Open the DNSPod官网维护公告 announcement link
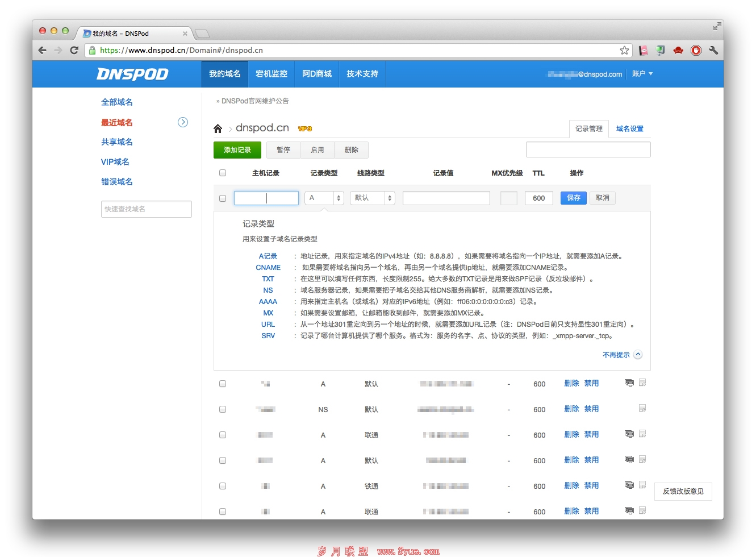 [255, 101]
